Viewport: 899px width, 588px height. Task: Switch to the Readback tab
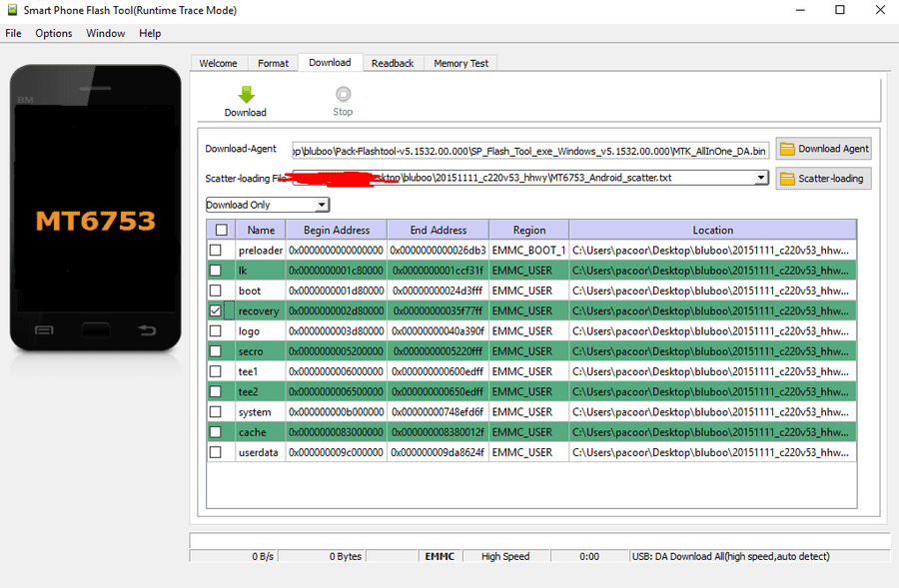tap(393, 63)
